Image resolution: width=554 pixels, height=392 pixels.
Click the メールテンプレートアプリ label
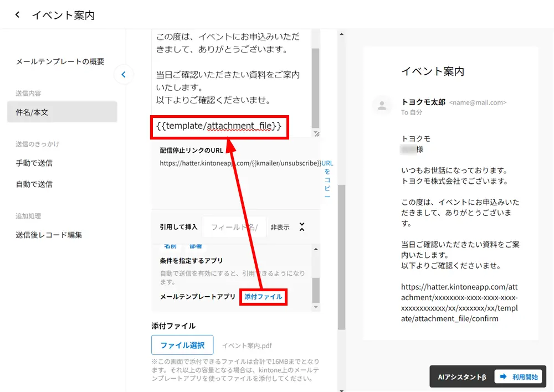198,297
